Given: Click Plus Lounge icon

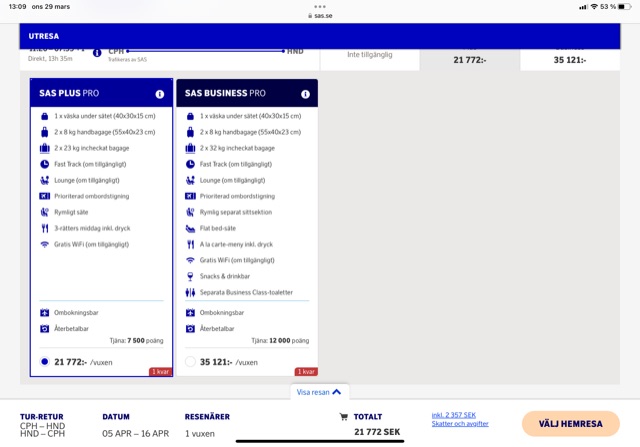Looking at the screenshot, I should click(x=44, y=180).
